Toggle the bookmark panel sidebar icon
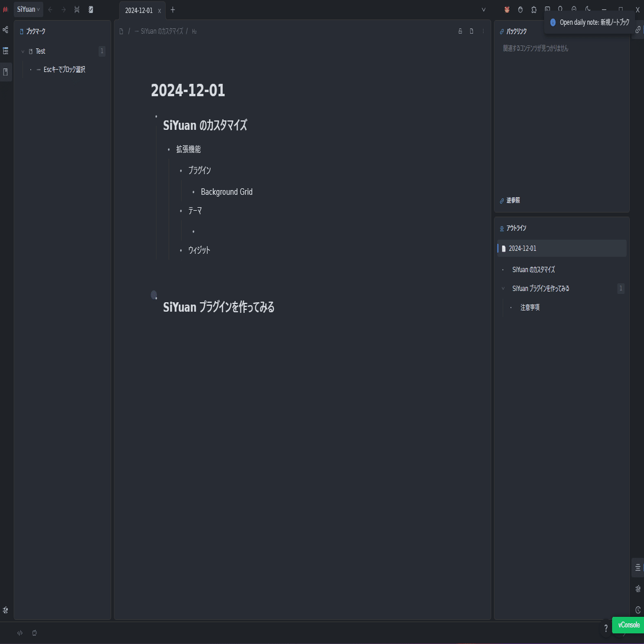The height and width of the screenshot is (644, 644). tap(5, 72)
